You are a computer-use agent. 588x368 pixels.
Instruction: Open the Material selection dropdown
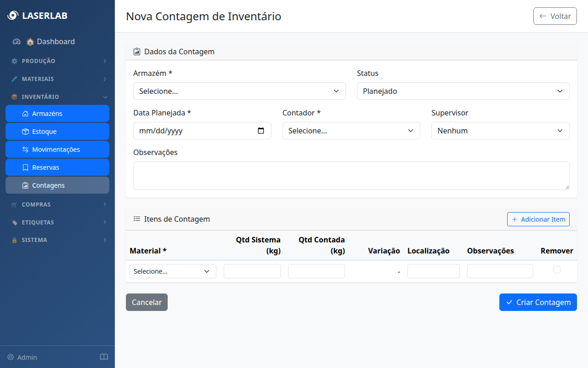(x=172, y=271)
